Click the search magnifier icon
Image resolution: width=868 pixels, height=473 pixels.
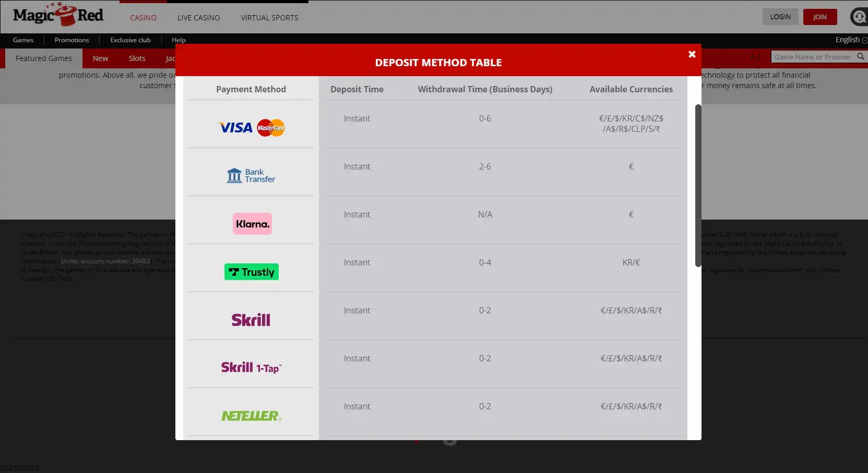coord(860,57)
